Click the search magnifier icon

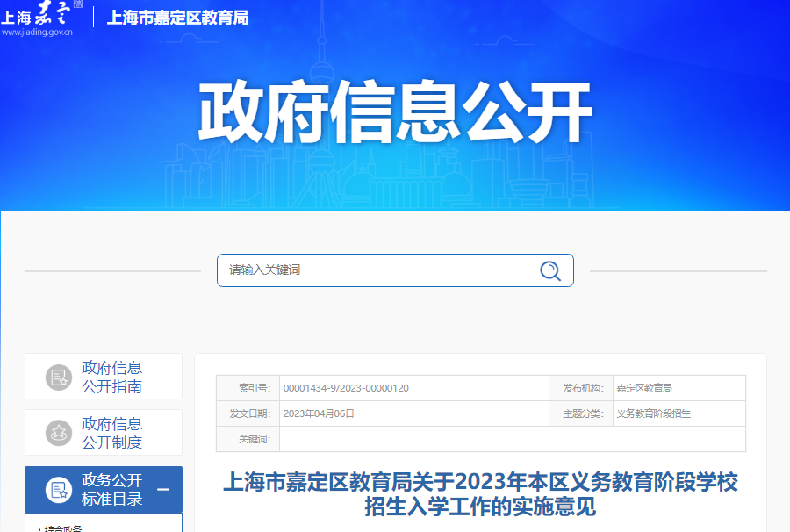coord(550,270)
